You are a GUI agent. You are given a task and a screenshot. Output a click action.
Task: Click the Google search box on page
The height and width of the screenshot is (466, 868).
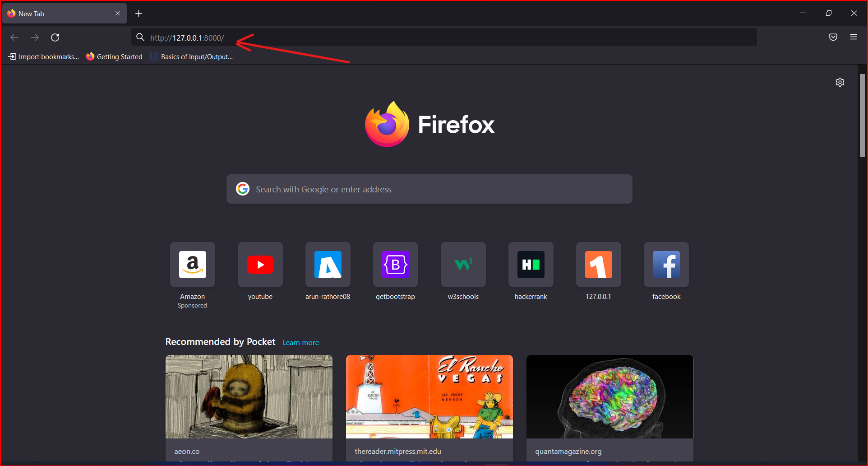coord(429,189)
